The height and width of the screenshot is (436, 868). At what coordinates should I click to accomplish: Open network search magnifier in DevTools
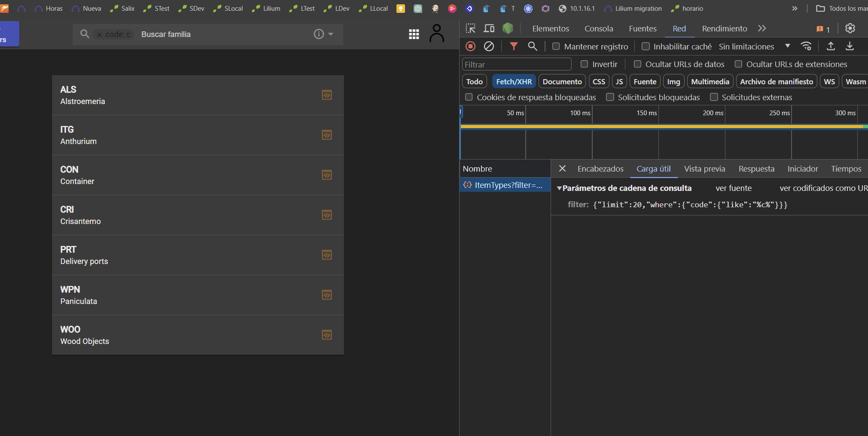point(533,46)
